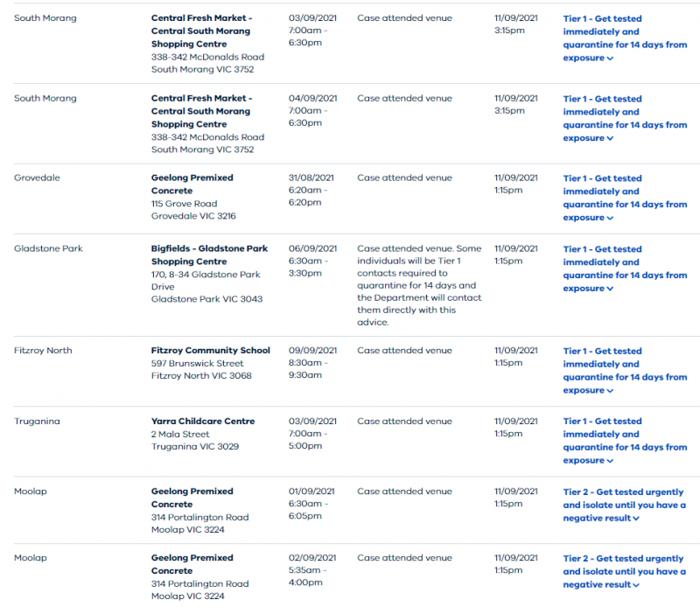Viewport: 700px width, 607px height.
Task: Click chevron after Moolap 02/09 negative result text
Action: coord(636,585)
